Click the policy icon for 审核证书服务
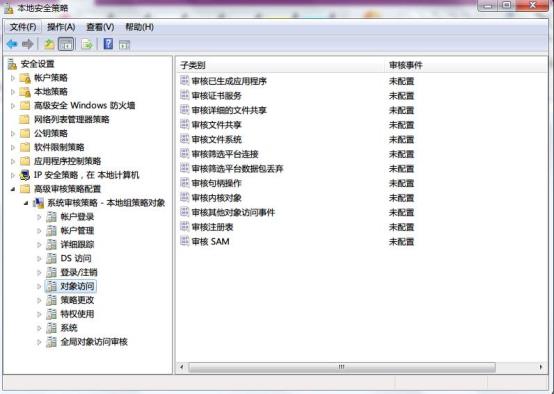This screenshot has width=554, height=394. (x=184, y=95)
